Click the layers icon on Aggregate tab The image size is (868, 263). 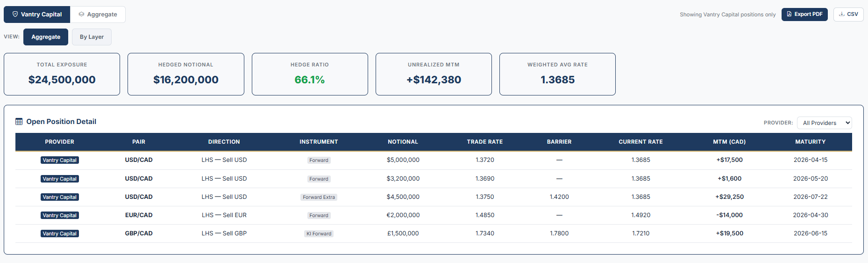tap(81, 15)
